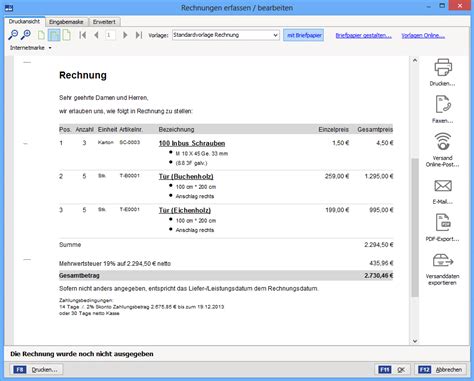Zoom out with the minus magnifier icon
Screen dimensions: 474x381
pos(13,34)
